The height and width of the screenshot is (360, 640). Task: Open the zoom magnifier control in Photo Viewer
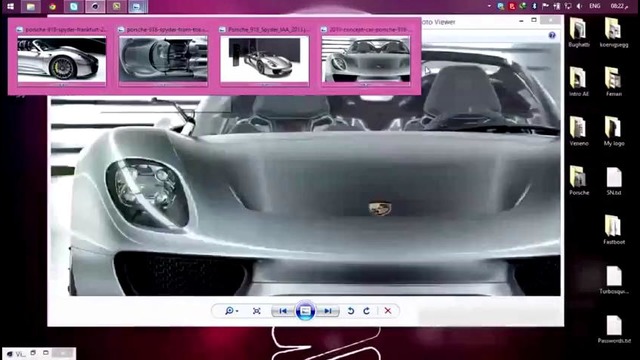pos(231,311)
